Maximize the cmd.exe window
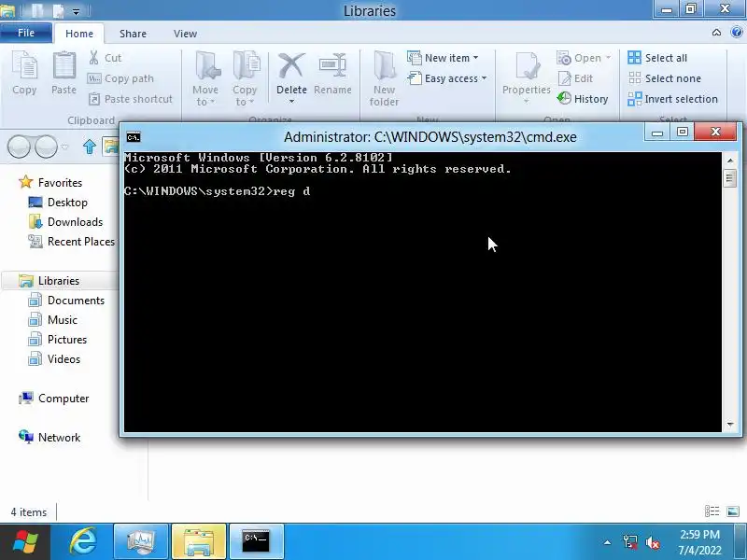The width and height of the screenshot is (747, 560). point(683,132)
